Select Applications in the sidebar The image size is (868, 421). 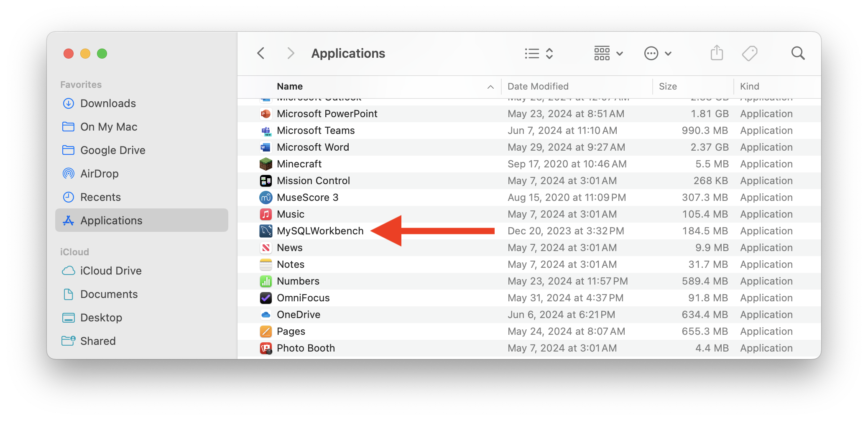[141, 220]
